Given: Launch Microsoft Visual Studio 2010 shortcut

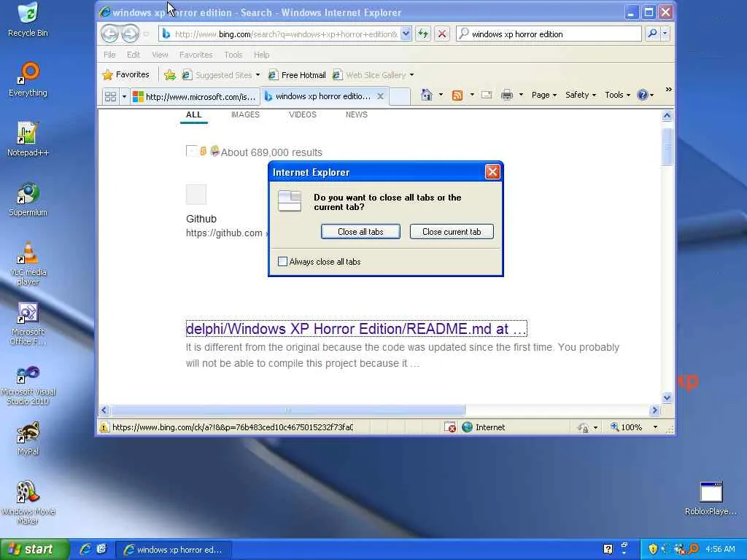Looking at the screenshot, I should [28, 384].
